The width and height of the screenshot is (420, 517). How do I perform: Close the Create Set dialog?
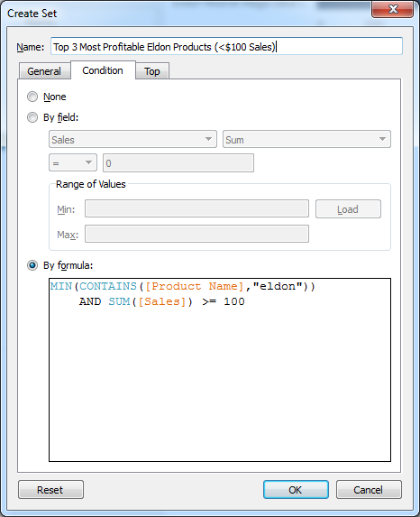click(393, 9)
